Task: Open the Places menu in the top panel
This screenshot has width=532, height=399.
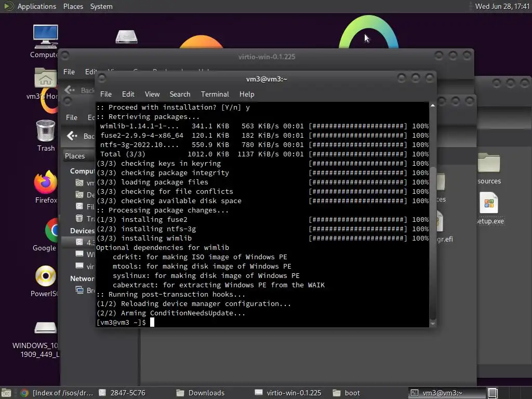Action: 73,6
